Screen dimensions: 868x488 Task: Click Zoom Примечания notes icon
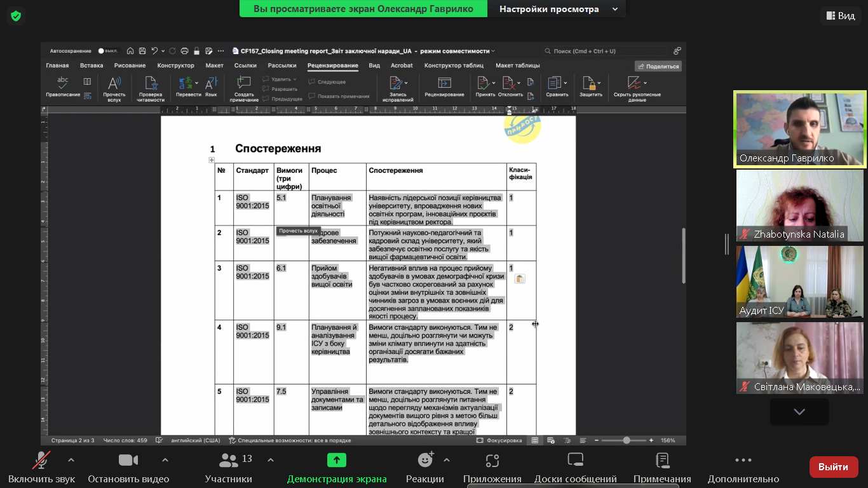(662, 460)
